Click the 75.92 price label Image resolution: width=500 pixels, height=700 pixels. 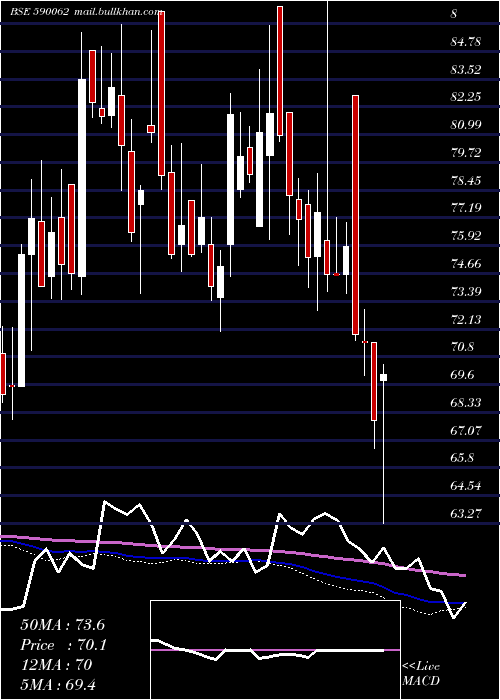[466, 236]
